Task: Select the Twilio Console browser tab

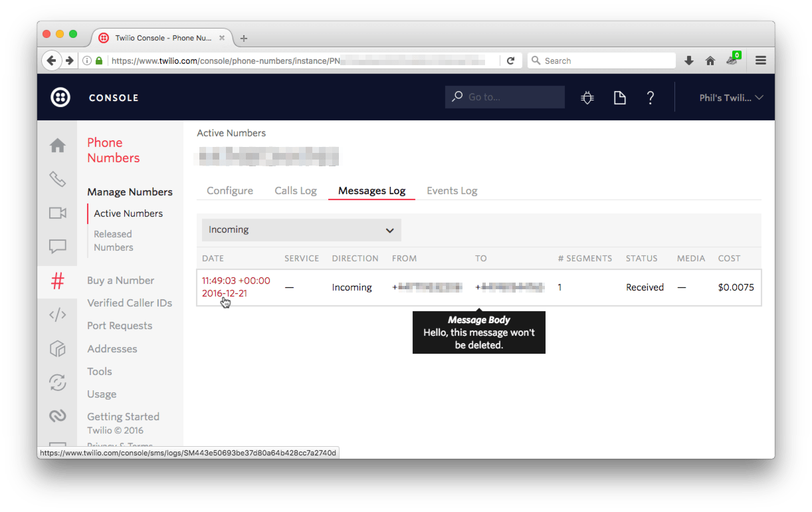Action: point(163,38)
